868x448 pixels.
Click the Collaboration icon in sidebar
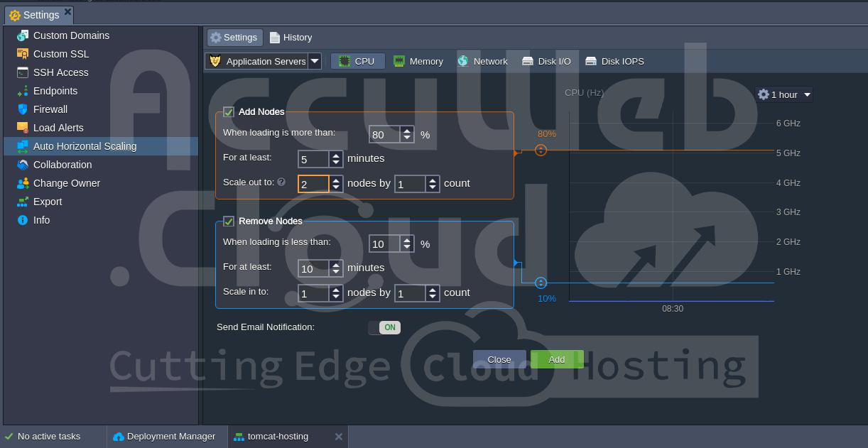(22, 165)
